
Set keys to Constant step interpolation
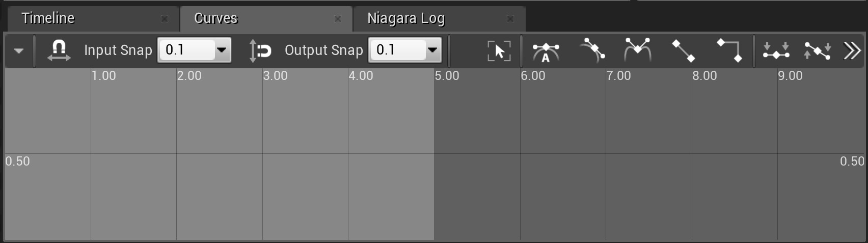[x=729, y=50]
